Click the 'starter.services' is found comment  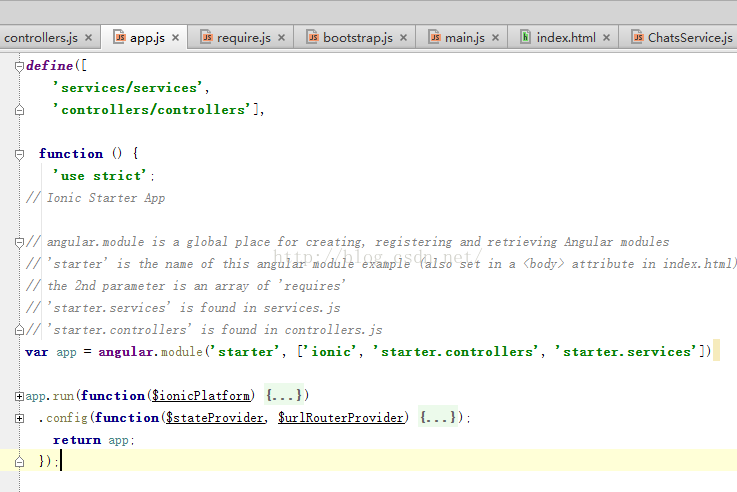click(183, 308)
